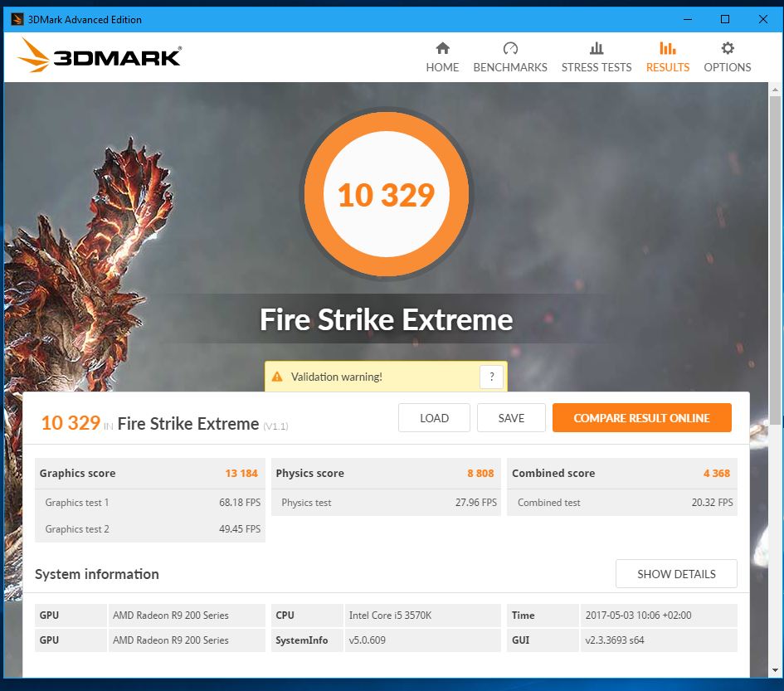Click the LOAD button
Screen dimensions: 784x691
pos(434,418)
